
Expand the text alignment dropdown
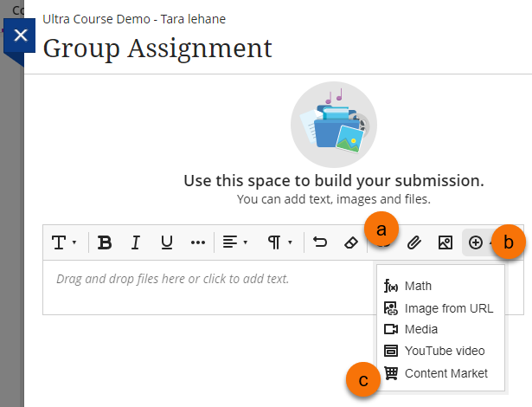[234, 242]
